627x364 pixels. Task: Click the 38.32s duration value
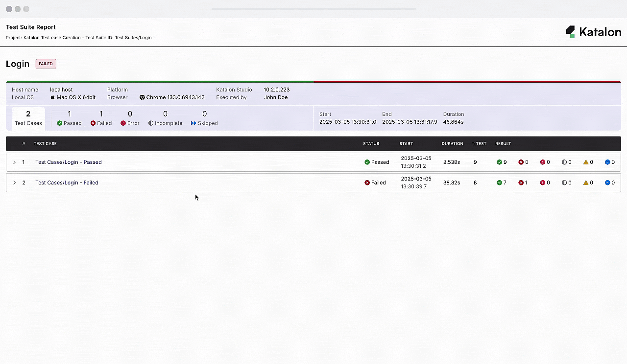452,182
